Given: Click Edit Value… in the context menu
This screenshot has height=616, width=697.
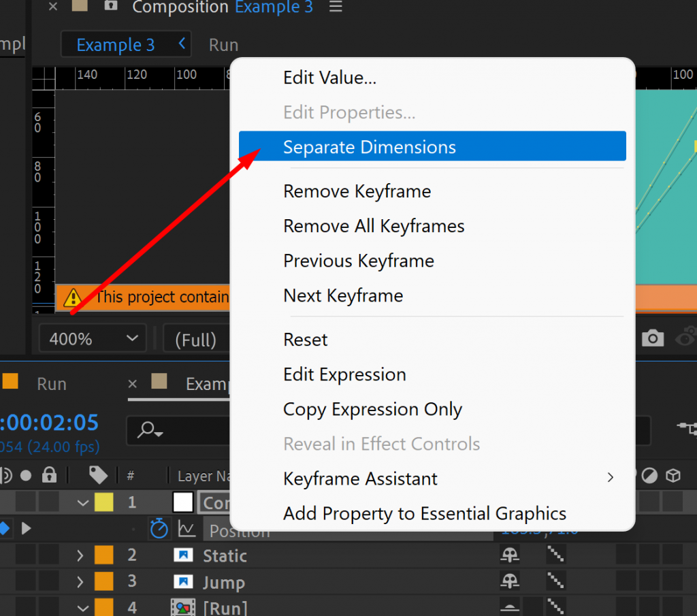Looking at the screenshot, I should click(x=329, y=78).
